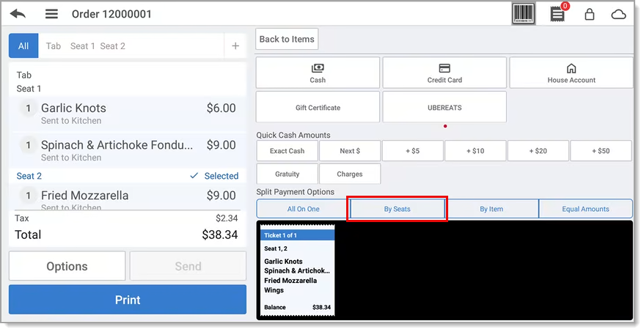The height and width of the screenshot is (332, 644).
Task: Select Credit Card payment
Action: (444, 73)
